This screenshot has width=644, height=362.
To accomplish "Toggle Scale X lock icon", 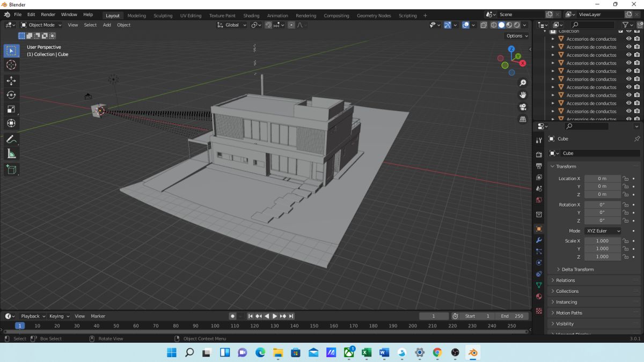I will pos(625,241).
